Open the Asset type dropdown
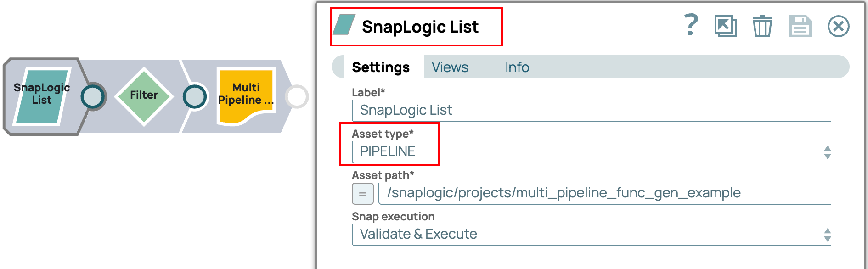Viewport: 868px width, 269px height. point(827,152)
